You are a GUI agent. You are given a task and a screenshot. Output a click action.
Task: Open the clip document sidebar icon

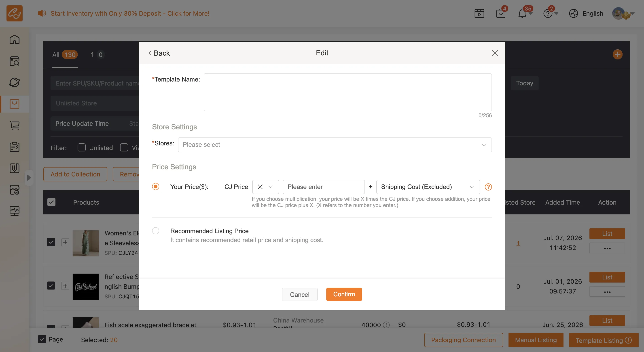(14, 168)
